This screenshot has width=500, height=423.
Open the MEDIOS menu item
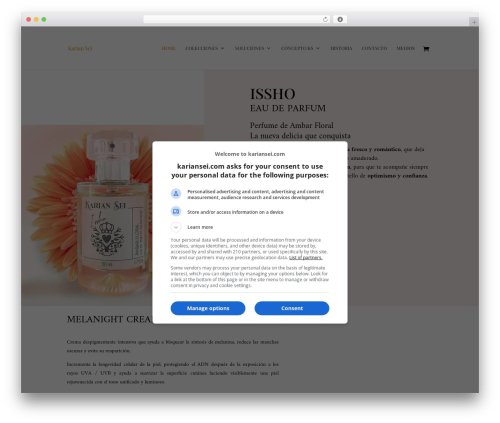pyautogui.click(x=406, y=48)
